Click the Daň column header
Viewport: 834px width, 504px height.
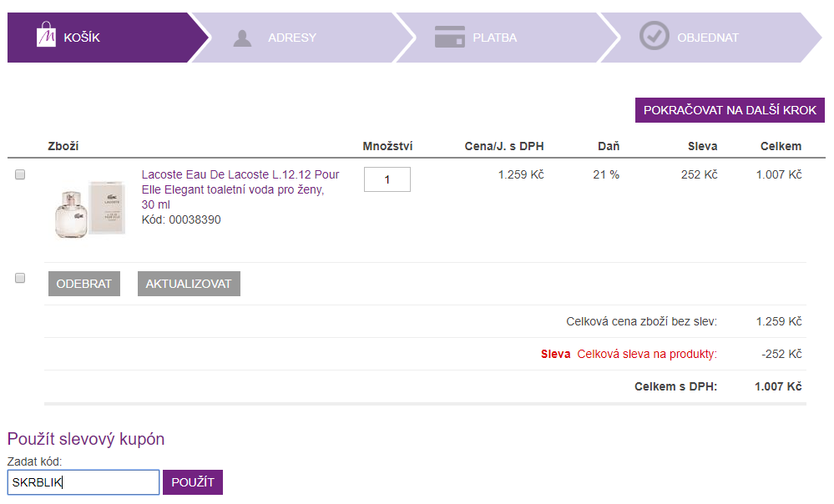(609, 146)
